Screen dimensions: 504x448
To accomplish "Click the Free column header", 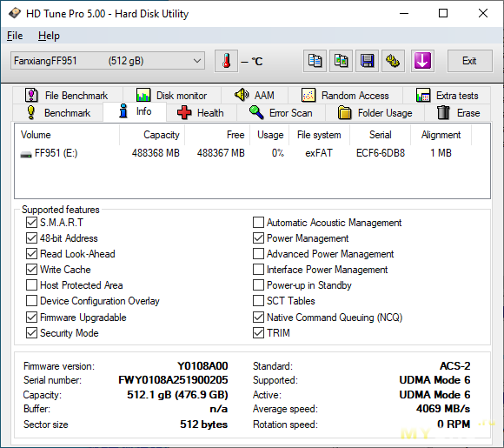I will tap(217, 135).
